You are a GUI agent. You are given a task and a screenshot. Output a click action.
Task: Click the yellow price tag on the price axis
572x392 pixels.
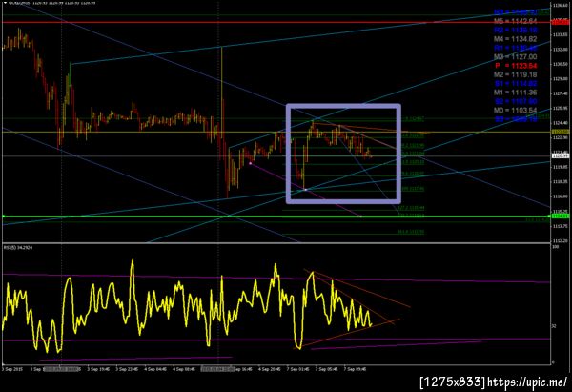pyautogui.click(x=560, y=132)
